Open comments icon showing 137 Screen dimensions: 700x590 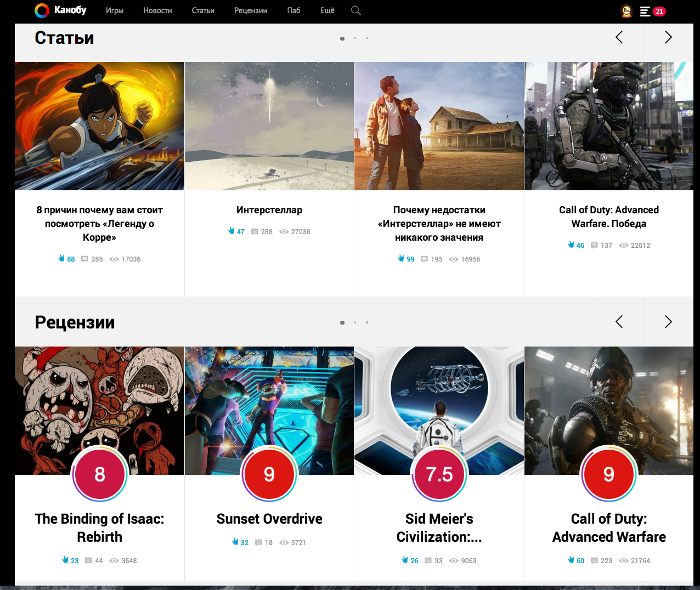(594, 246)
